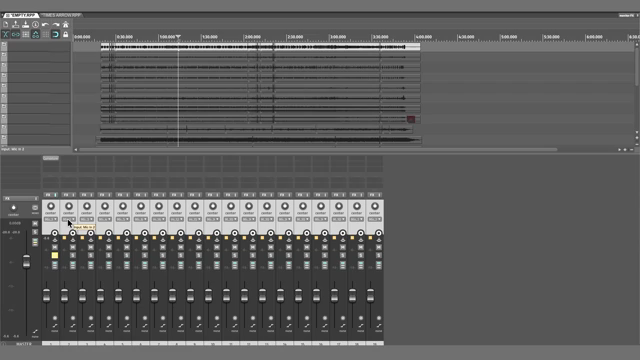Toggle the locking padlock toolbar icon
The image size is (640, 360).
pos(65,34)
